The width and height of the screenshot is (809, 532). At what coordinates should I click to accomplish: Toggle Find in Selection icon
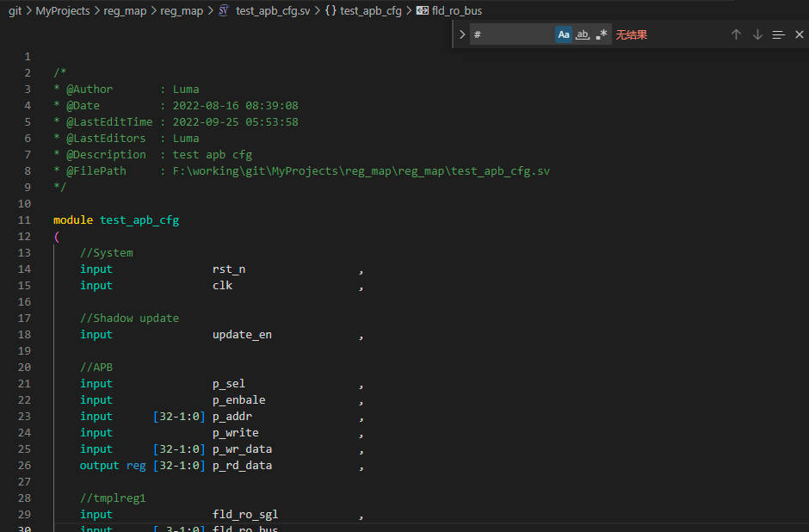click(778, 34)
